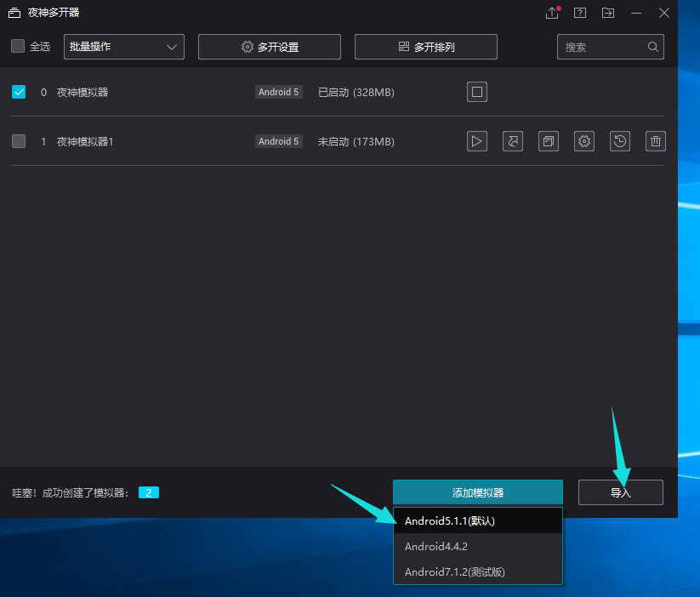Click the search magnifier icon

652,47
